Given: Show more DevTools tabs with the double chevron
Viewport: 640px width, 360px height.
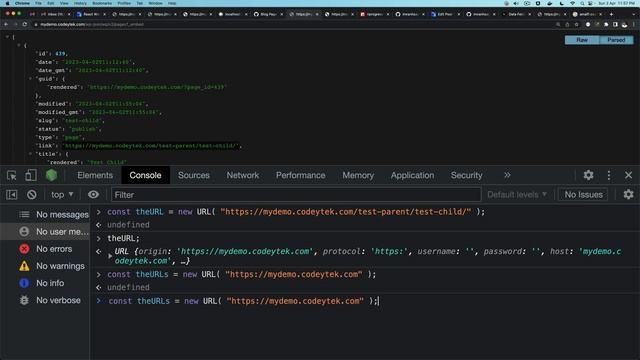Looking at the screenshot, I should pyautogui.click(x=507, y=175).
